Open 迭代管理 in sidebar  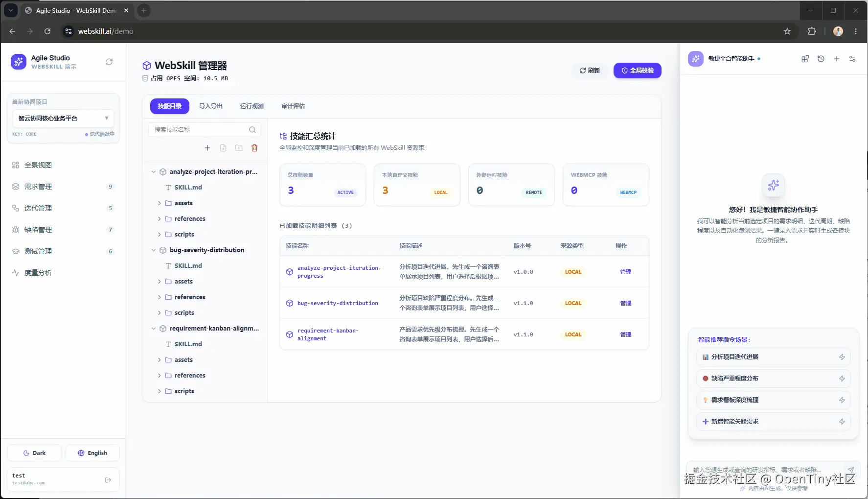click(x=63, y=208)
